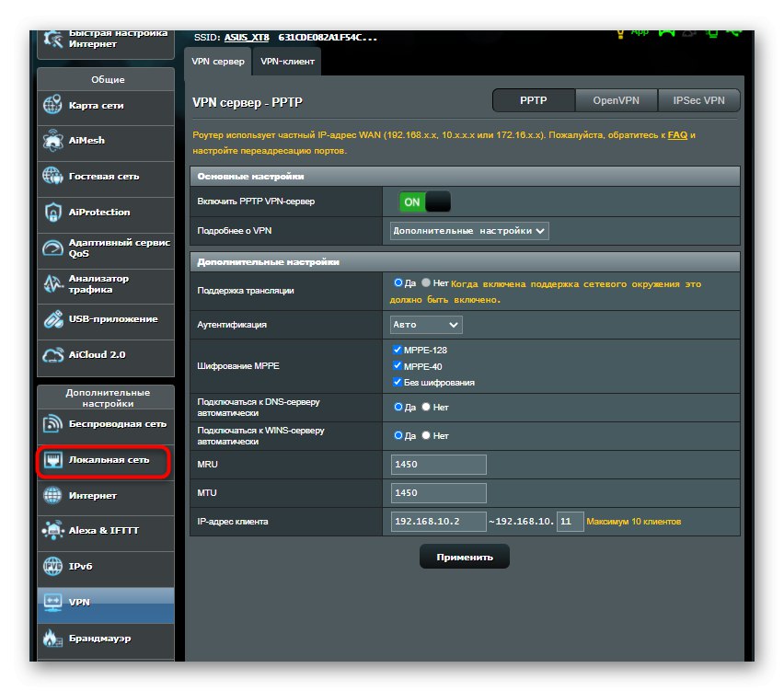
Task: Open USB application (USB-приложение) icon
Action: pyautogui.click(x=52, y=319)
